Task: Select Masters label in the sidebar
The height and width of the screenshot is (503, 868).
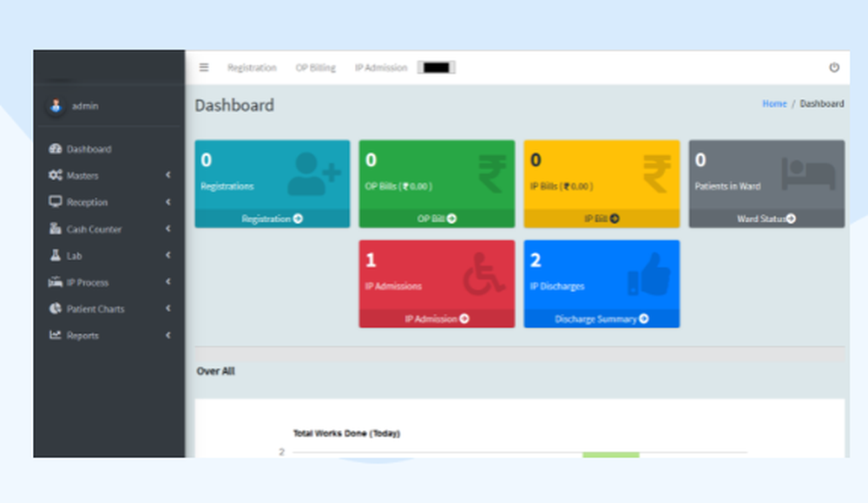Action: [x=82, y=175]
